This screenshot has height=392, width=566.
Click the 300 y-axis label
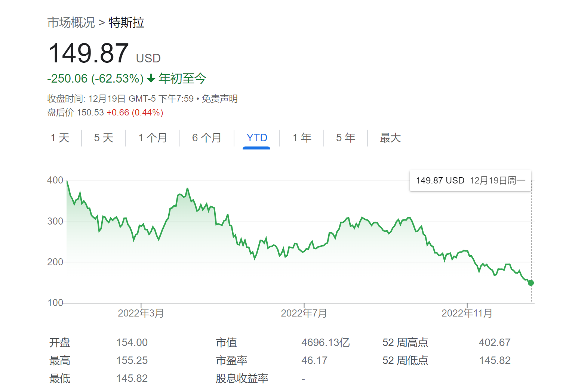pyautogui.click(x=55, y=221)
